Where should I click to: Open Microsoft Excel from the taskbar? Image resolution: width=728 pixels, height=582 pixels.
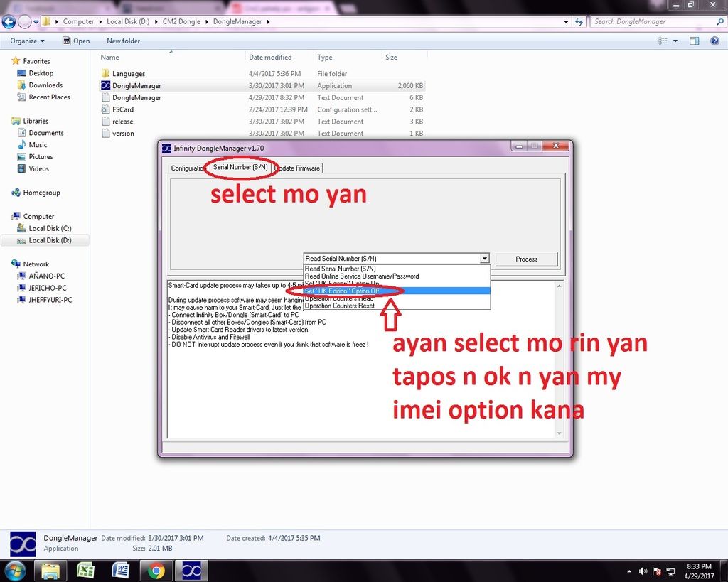pyautogui.click(x=86, y=570)
